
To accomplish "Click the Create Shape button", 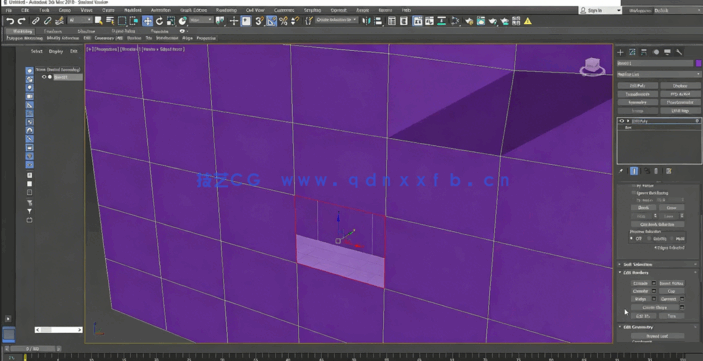I will pos(655,308).
